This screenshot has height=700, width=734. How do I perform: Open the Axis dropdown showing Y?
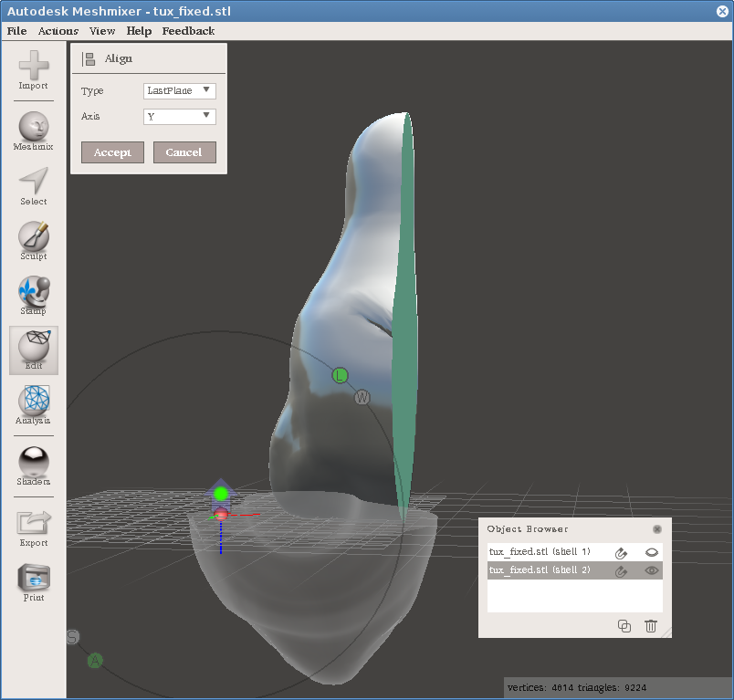[180, 117]
